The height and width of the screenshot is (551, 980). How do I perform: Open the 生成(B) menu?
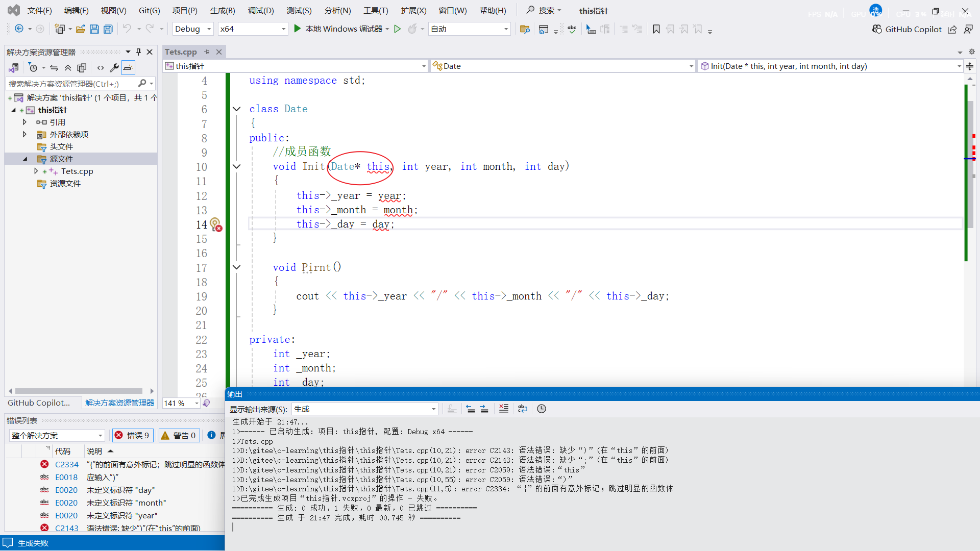[223, 10]
